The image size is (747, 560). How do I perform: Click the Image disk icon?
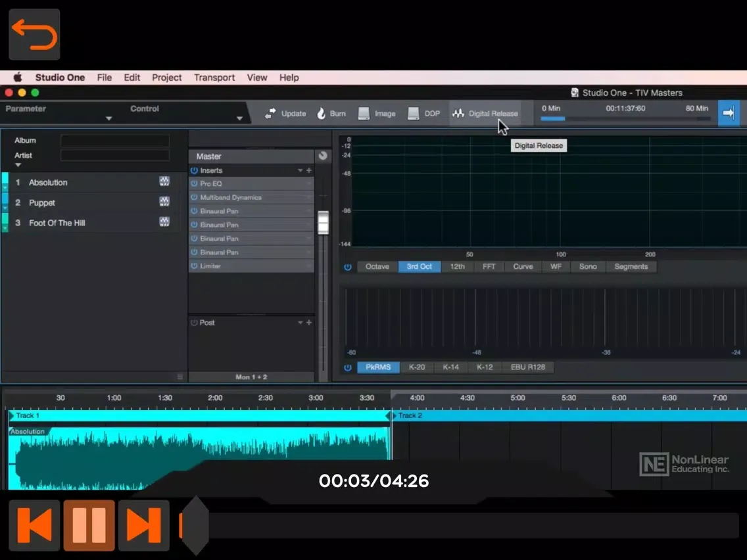[x=364, y=113]
